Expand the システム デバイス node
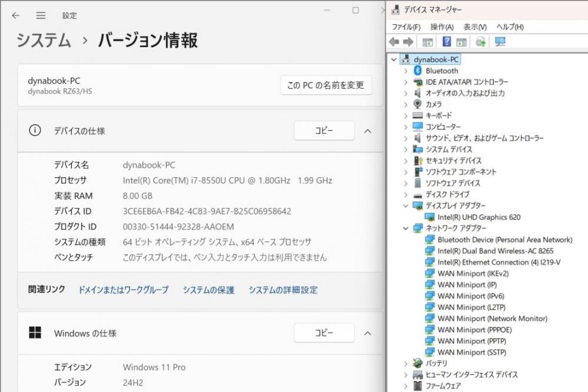588x392 pixels. pyautogui.click(x=406, y=150)
